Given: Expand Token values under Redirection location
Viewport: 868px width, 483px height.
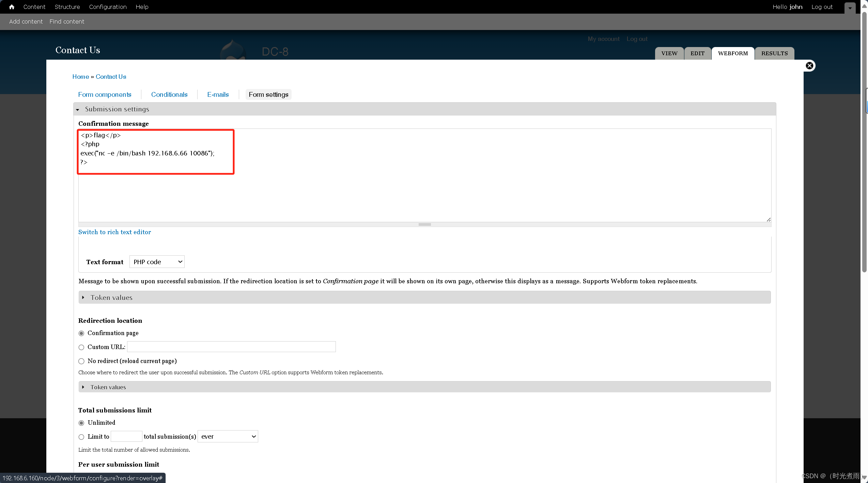Looking at the screenshot, I should (x=108, y=387).
